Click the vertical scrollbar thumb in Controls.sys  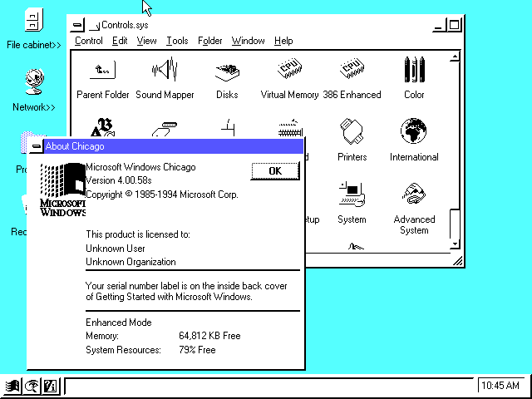pos(455,224)
